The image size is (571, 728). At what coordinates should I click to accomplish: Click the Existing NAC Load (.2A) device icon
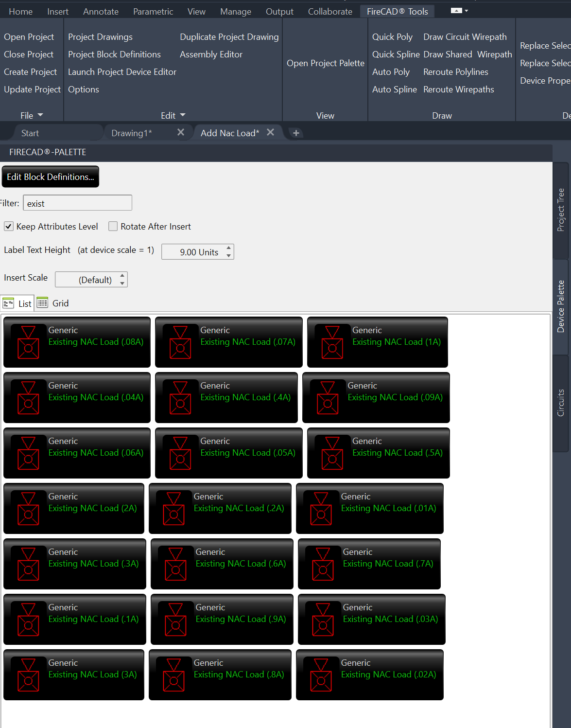[174, 509]
